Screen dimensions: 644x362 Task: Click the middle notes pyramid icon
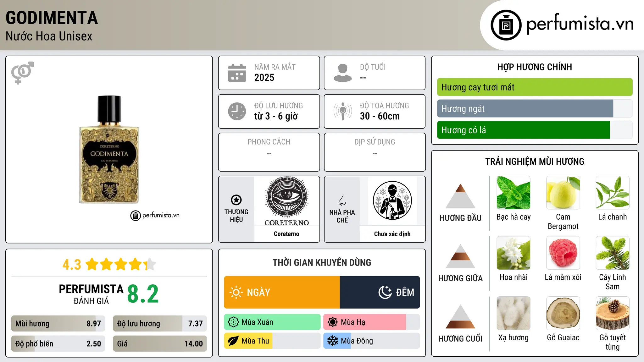click(x=460, y=256)
